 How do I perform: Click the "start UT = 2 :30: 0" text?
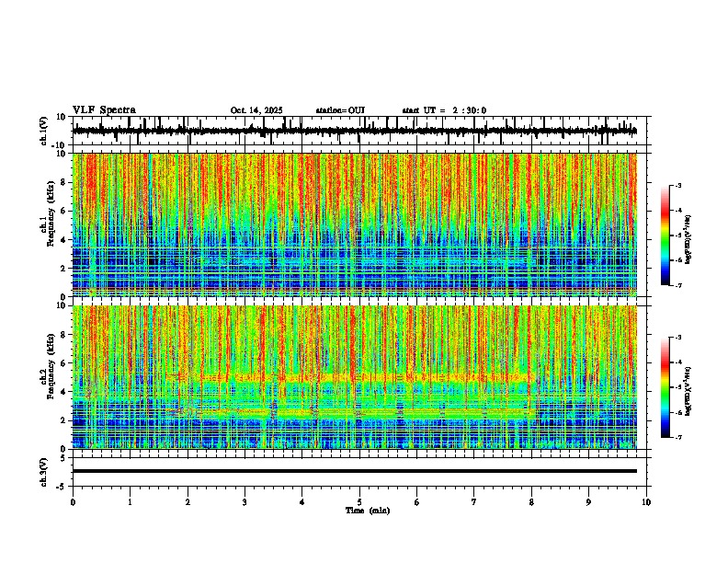tap(444, 110)
